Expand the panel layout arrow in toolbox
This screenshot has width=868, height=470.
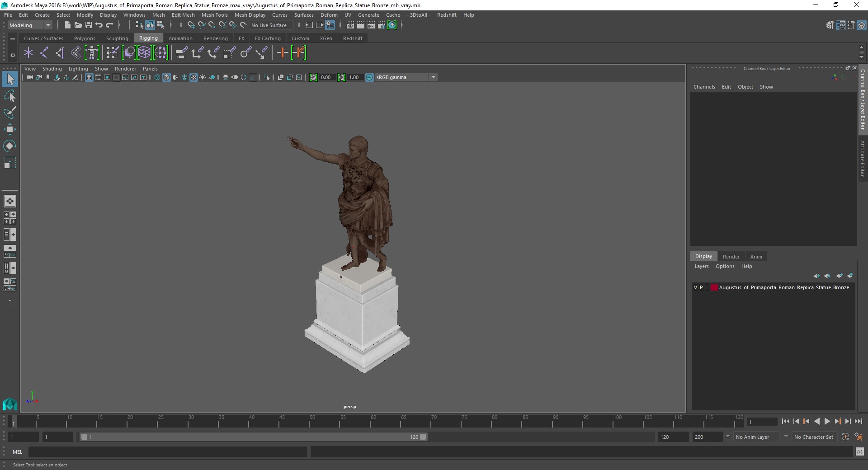point(10,301)
